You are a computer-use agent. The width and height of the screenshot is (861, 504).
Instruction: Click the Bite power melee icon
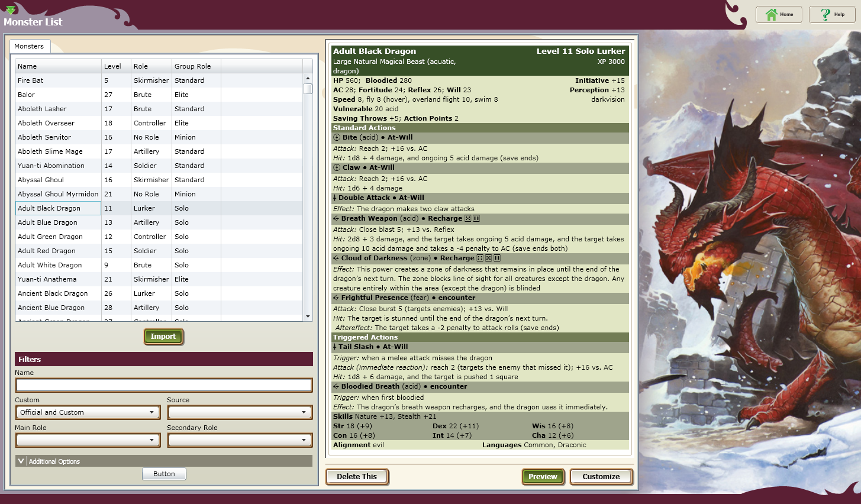click(x=337, y=137)
